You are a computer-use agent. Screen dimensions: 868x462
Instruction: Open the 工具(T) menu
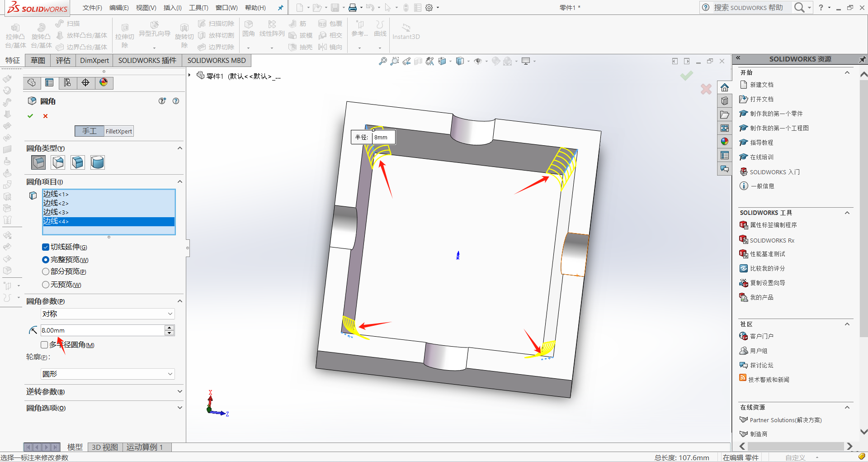(x=198, y=8)
